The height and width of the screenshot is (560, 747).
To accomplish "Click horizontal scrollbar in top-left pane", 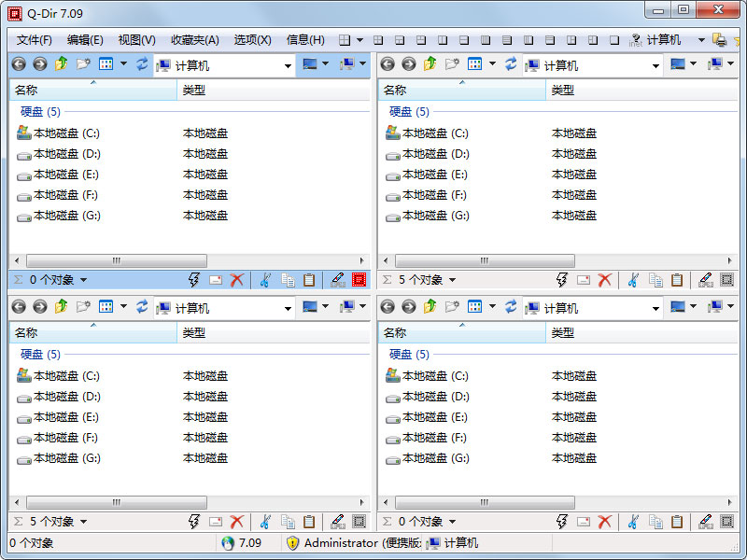I will (117, 260).
